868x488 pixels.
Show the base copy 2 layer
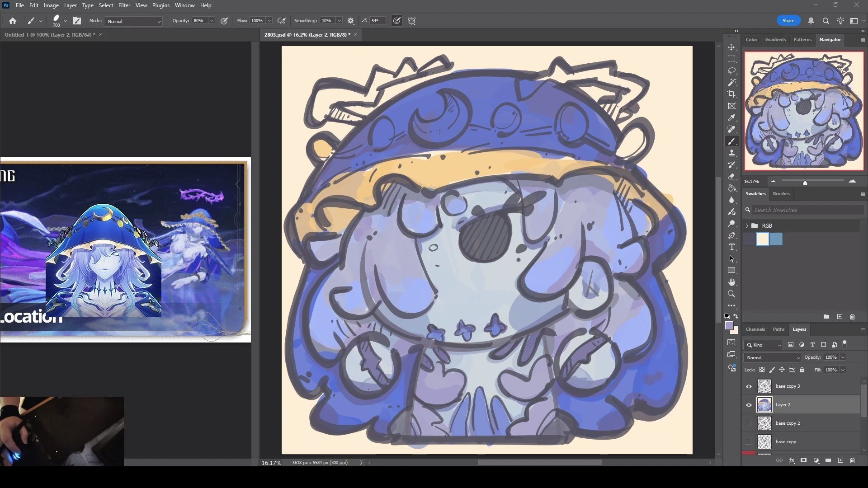[x=749, y=423]
